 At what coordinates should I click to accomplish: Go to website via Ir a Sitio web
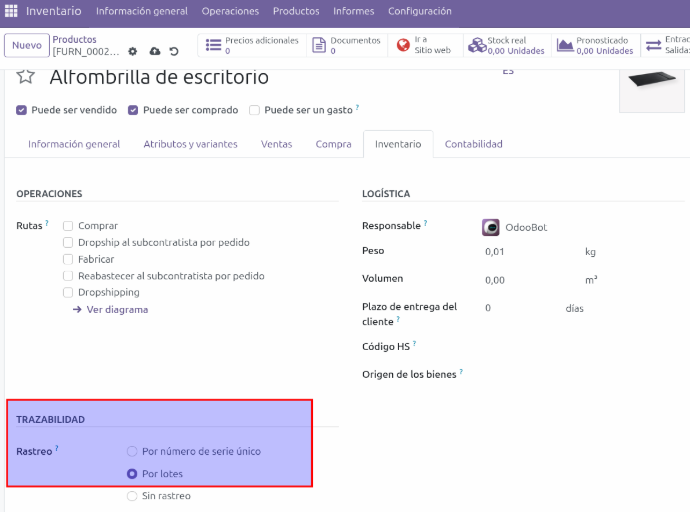tap(424, 45)
